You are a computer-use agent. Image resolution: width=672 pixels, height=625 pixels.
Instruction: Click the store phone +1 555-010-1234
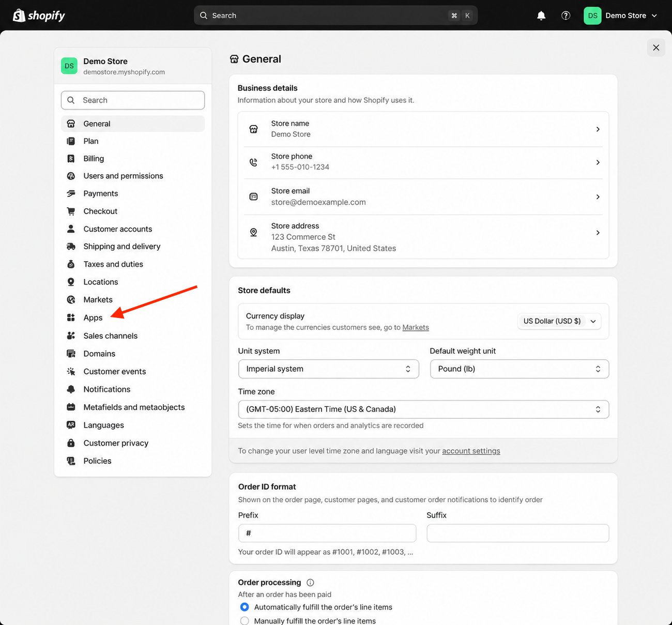tap(300, 167)
